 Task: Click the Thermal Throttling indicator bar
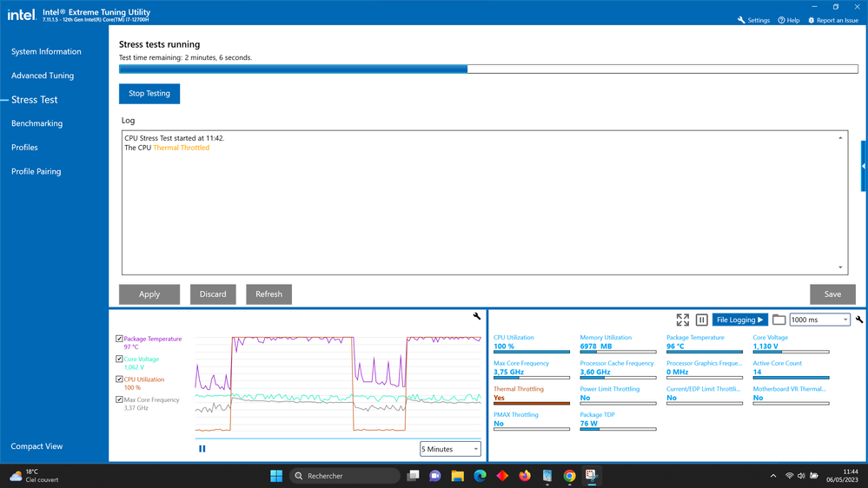(532, 404)
